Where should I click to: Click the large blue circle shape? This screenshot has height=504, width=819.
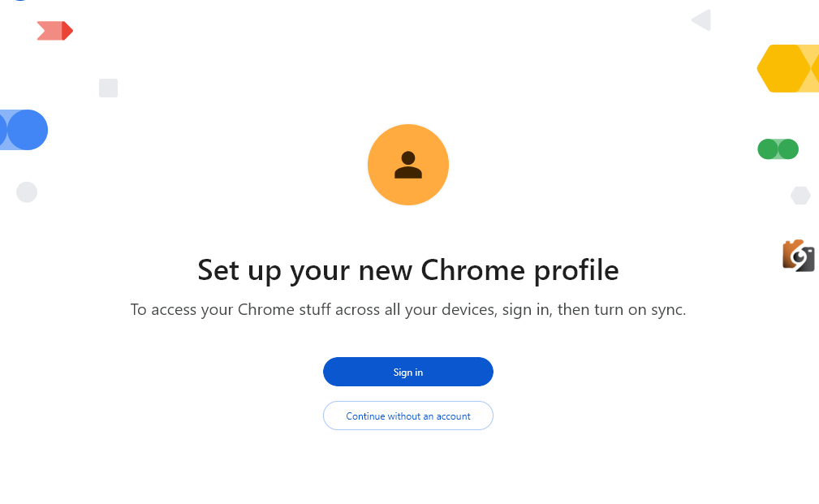pyautogui.click(x=28, y=130)
